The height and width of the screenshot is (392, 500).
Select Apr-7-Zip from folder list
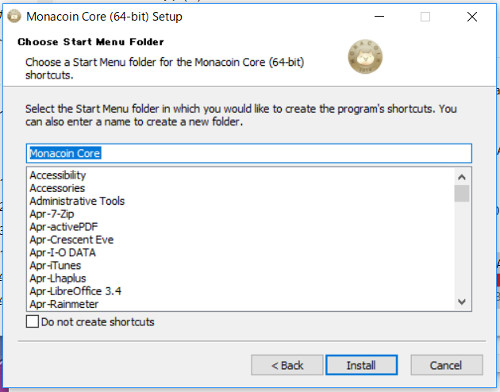[x=52, y=214]
